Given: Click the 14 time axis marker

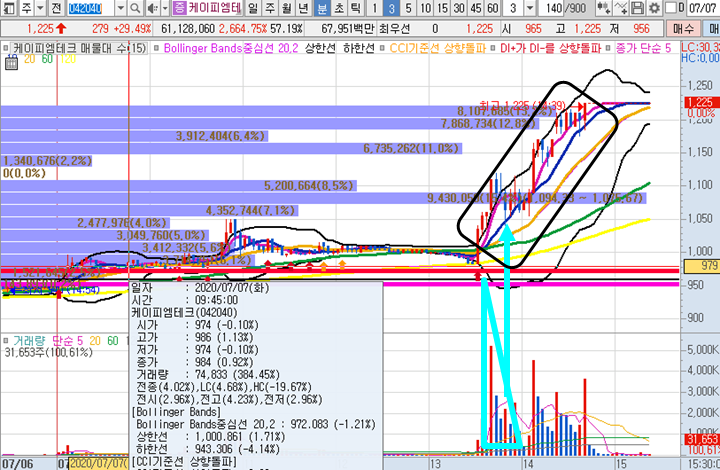Looking at the screenshot, I should pos(528,464).
